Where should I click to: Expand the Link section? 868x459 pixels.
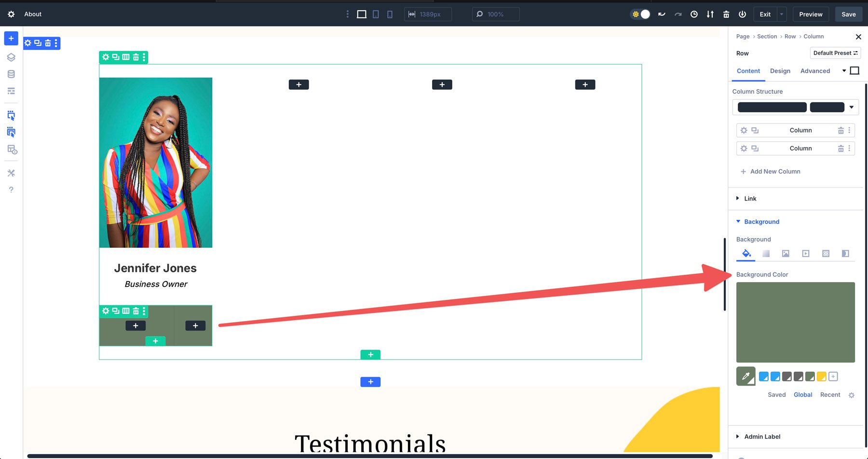(x=750, y=198)
